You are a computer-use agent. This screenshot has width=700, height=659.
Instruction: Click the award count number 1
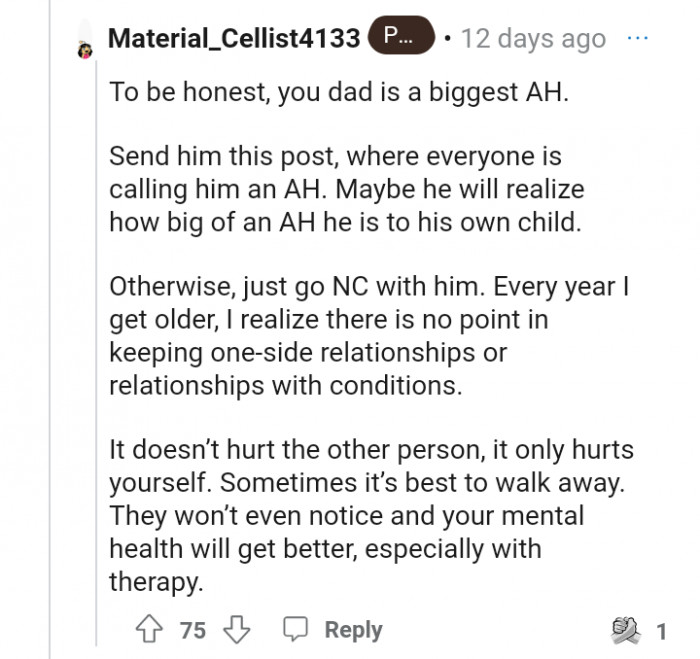point(660,630)
